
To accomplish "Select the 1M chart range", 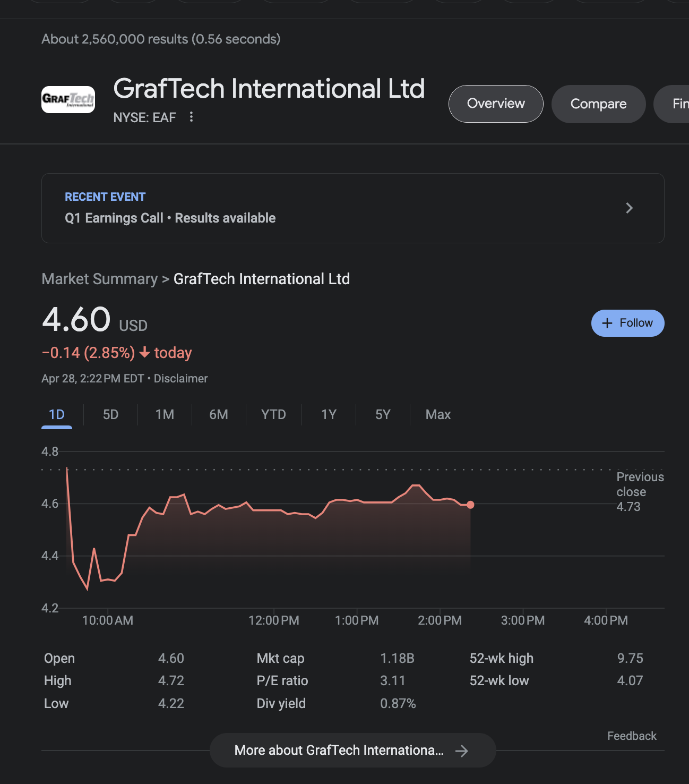I will point(165,414).
